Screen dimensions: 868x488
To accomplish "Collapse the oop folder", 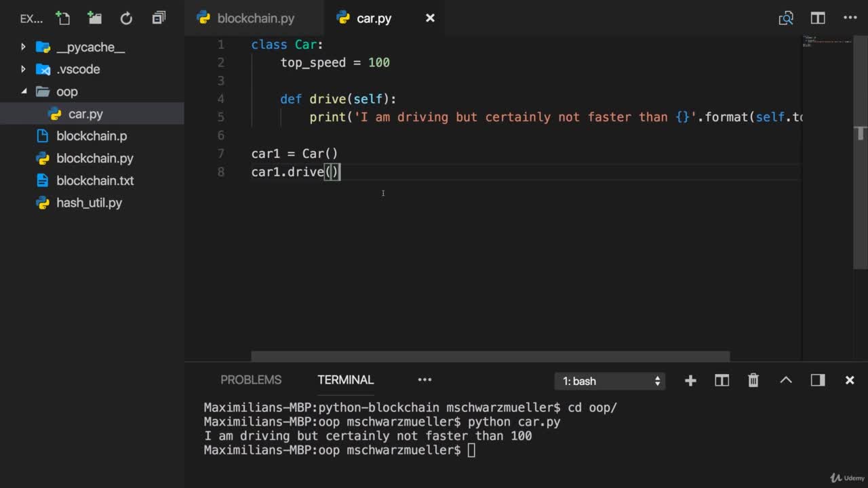I will [92, 91].
